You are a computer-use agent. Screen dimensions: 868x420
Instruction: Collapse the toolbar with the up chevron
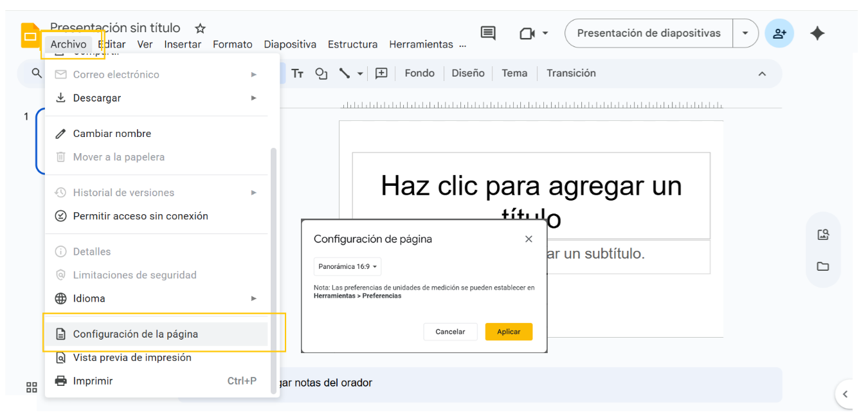[762, 74]
